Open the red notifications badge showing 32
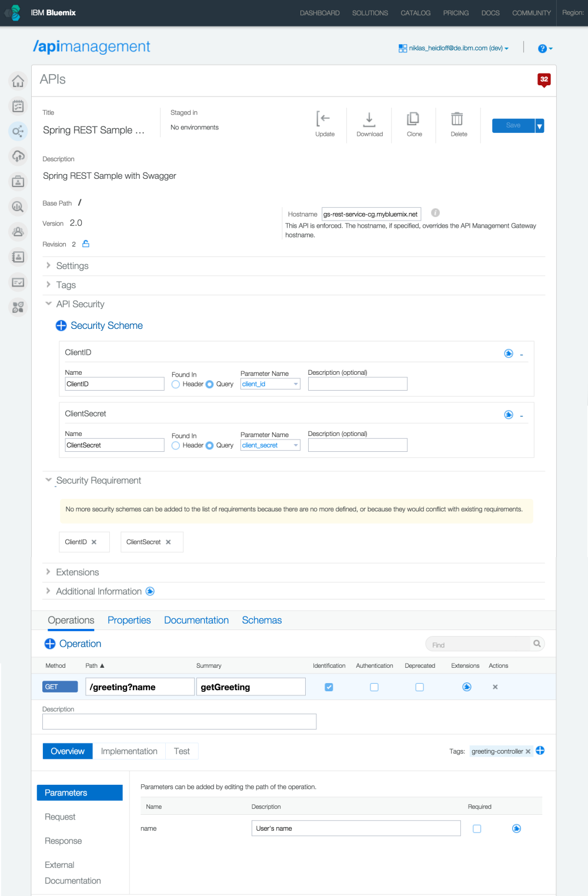 point(544,79)
